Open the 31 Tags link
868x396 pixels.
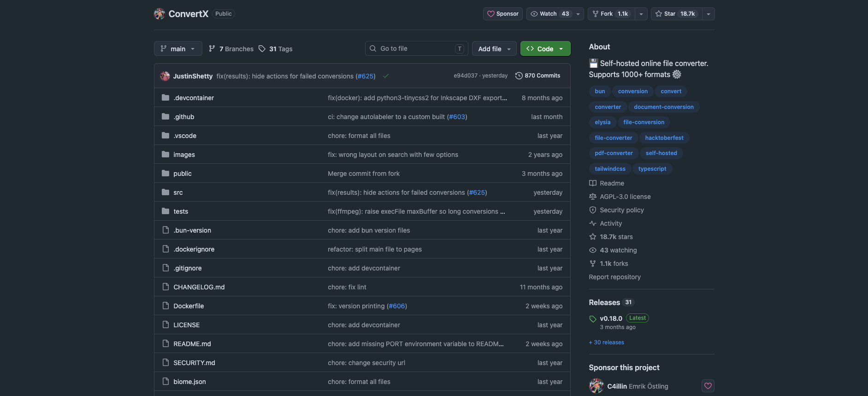(x=275, y=49)
